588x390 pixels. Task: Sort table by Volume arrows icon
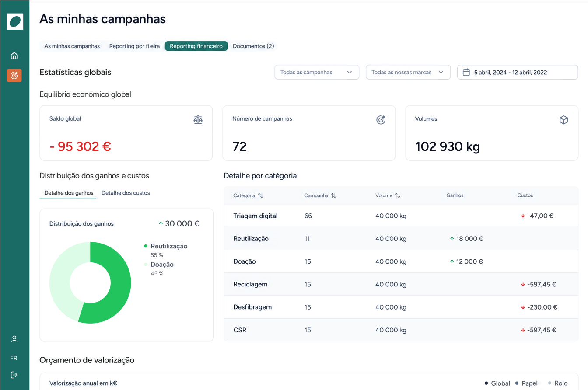pyautogui.click(x=397, y=195)
